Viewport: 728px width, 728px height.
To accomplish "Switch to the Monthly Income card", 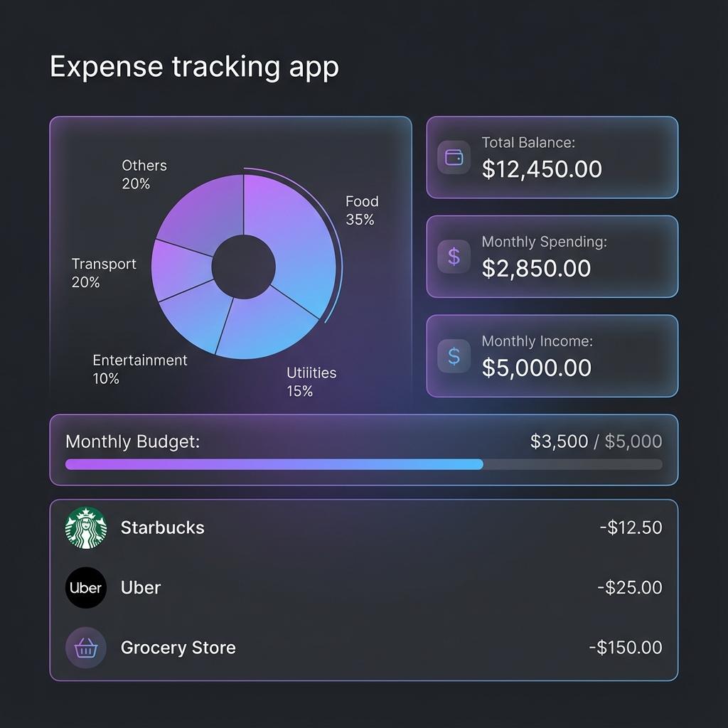I will [552, 355].
